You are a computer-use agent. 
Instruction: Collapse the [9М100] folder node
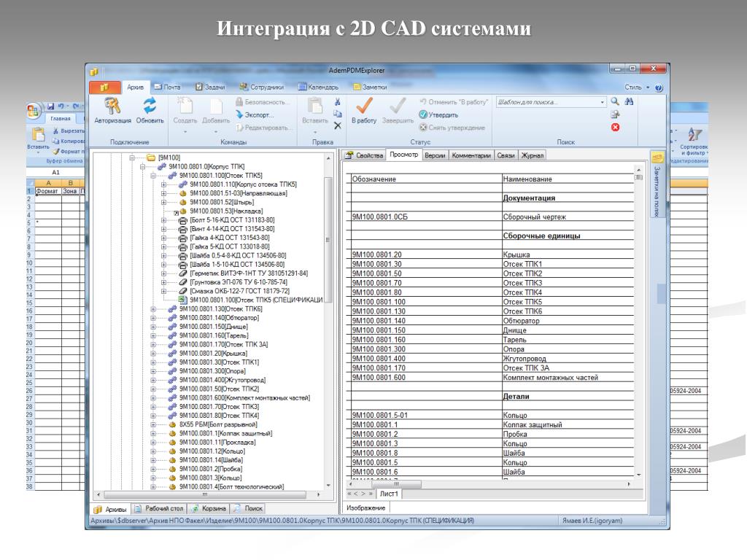click(x=132, y=157)
